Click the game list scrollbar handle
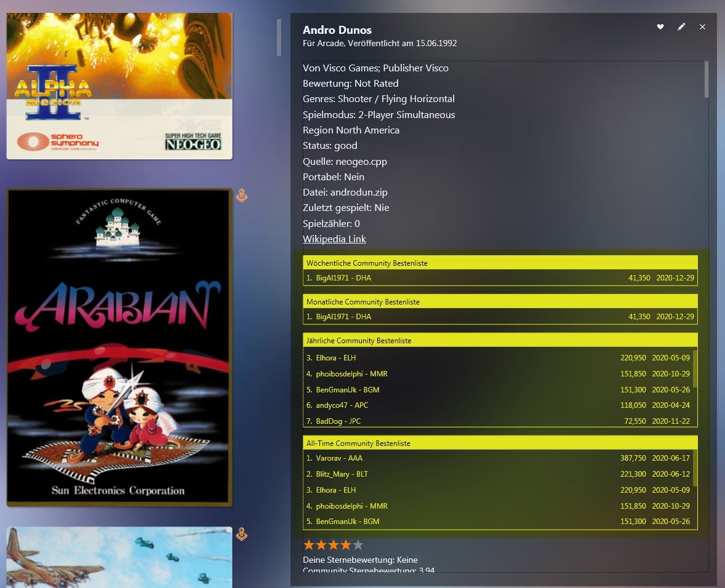Image resolution: width=725 pixels, height=588 pixels. coord(279,38)
